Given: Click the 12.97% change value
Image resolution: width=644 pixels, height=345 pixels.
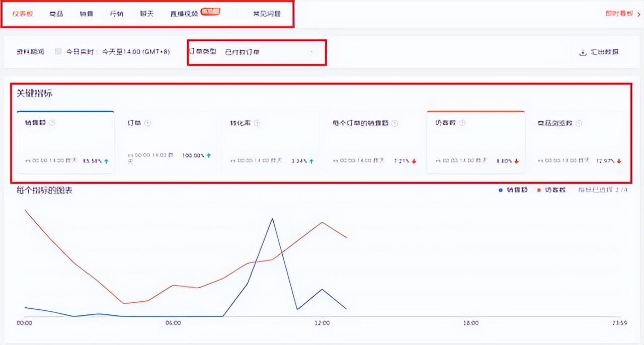Looking at the screenshot, I should [605, 161].
